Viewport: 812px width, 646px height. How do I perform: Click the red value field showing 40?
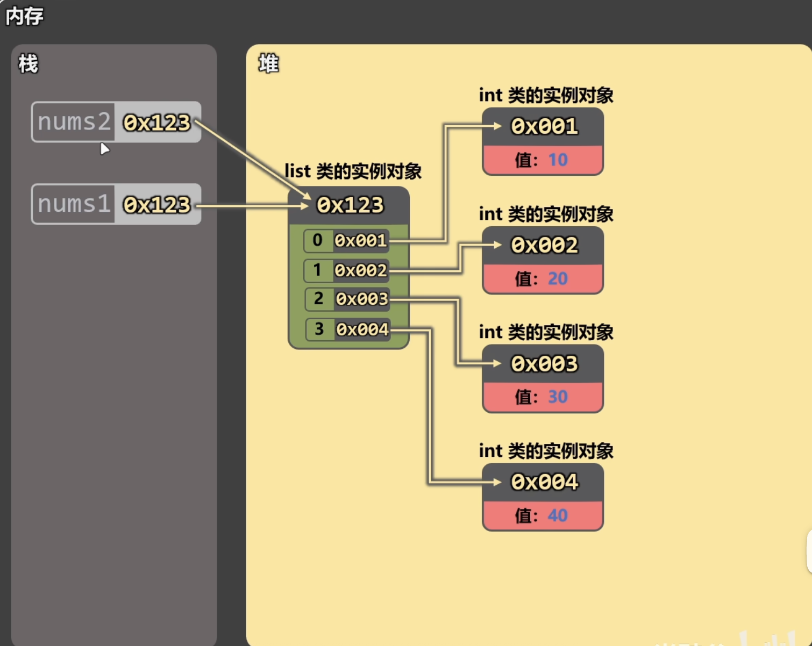pos(542,515)
